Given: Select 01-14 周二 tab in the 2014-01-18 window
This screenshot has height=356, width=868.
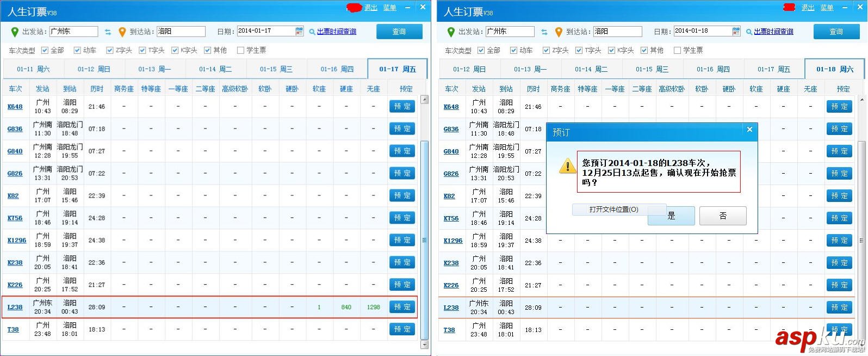Looking at the screenshot, I should (591, 69).
